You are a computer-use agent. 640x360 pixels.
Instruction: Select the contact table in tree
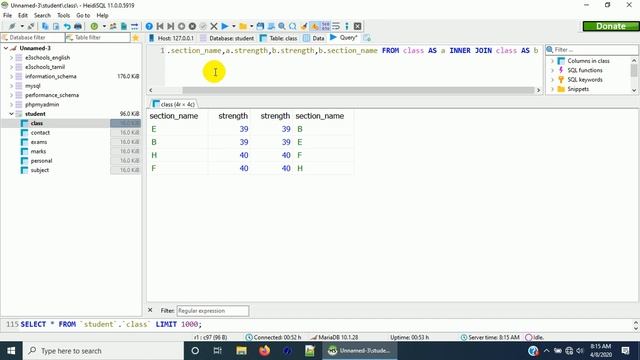[x=40, y=133]
